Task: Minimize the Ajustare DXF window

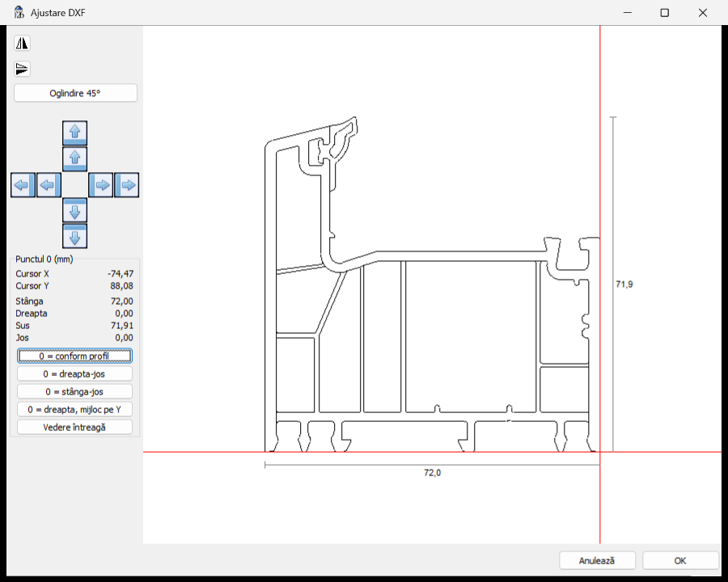Action: point(628,13)
